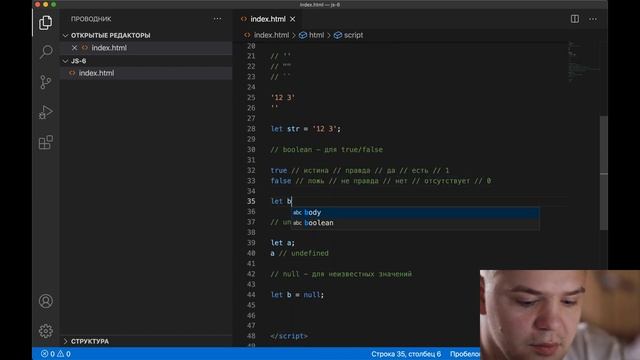The image size is (640, 360).
Task: Click the code minimap preview
Action: 584,61
